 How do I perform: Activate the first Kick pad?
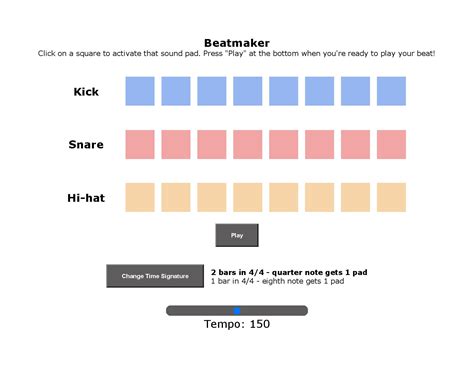140,91
